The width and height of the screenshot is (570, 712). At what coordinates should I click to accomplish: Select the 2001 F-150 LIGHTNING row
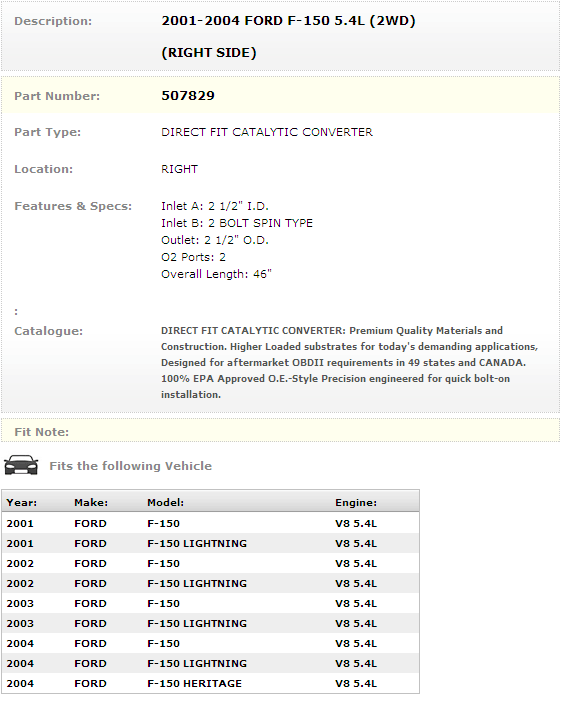(x=210, y=544)
